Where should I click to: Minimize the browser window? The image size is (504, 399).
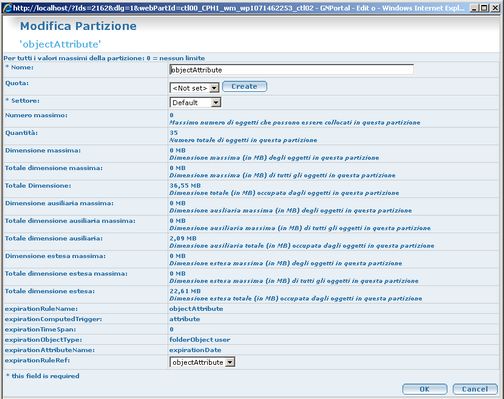pyautogui.click(x=474, y=8)
